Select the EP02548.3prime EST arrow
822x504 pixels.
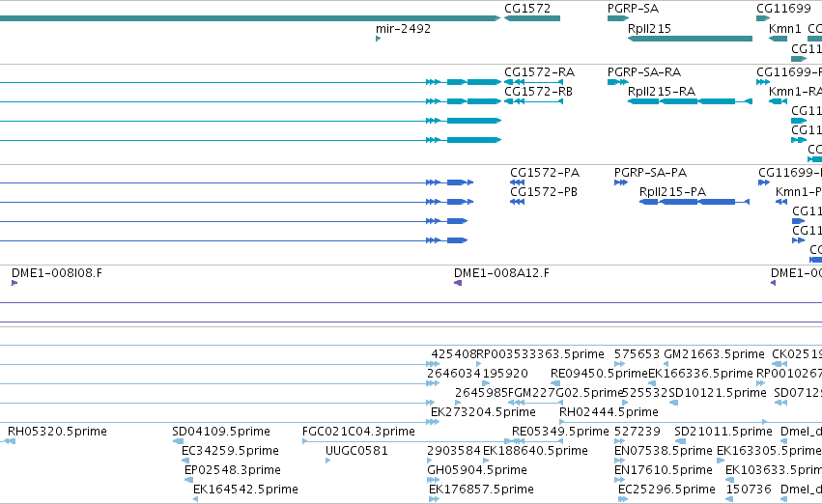188,481
